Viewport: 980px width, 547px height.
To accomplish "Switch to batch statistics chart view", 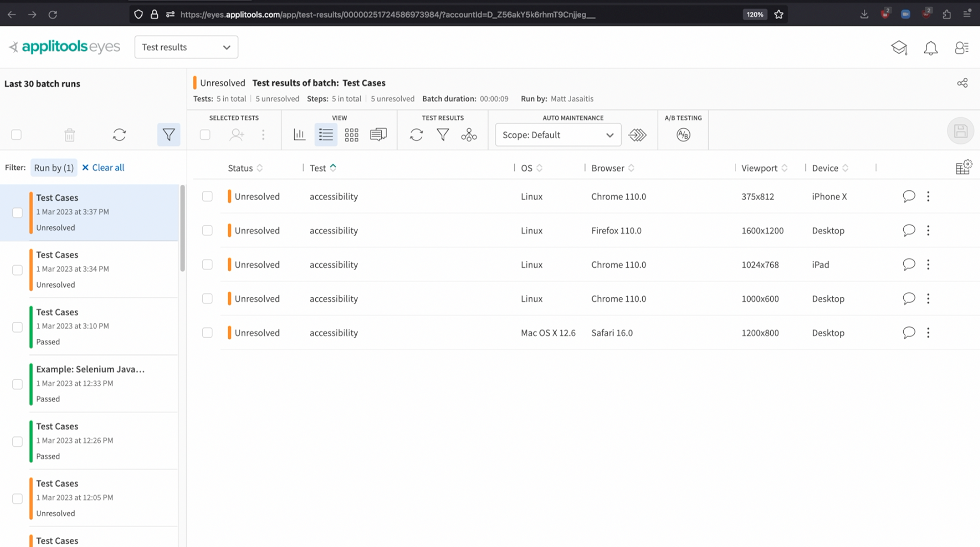I will coord(299,135).
